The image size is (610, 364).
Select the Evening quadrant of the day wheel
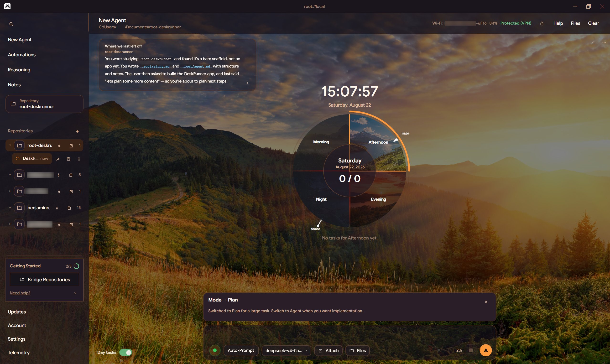coord(378,199)
